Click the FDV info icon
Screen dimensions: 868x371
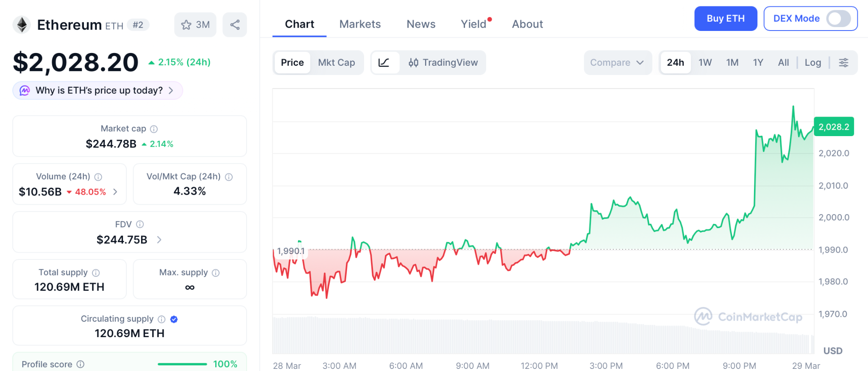coord(140,224)
